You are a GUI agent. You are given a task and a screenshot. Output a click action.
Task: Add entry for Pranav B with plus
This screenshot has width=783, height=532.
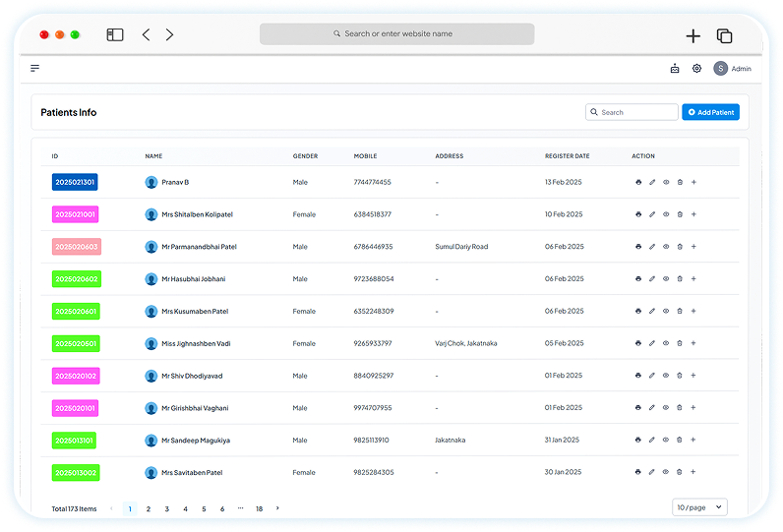point(693,182)
